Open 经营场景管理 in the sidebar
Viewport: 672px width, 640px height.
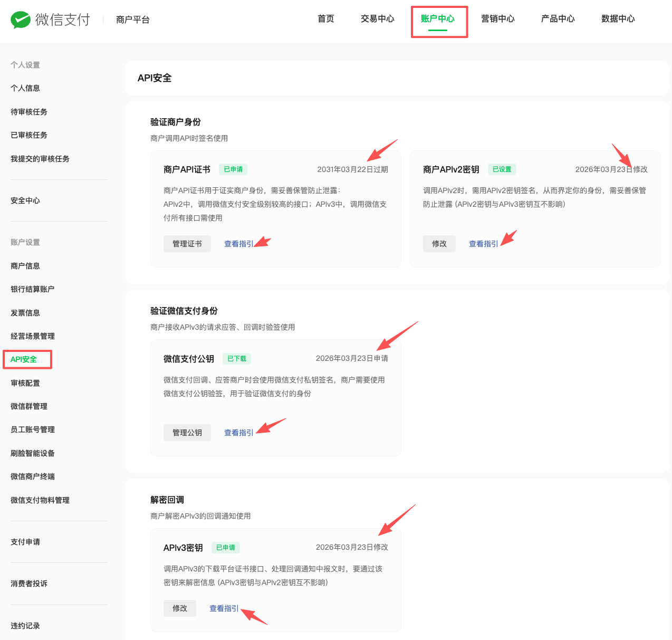(33, 336)
